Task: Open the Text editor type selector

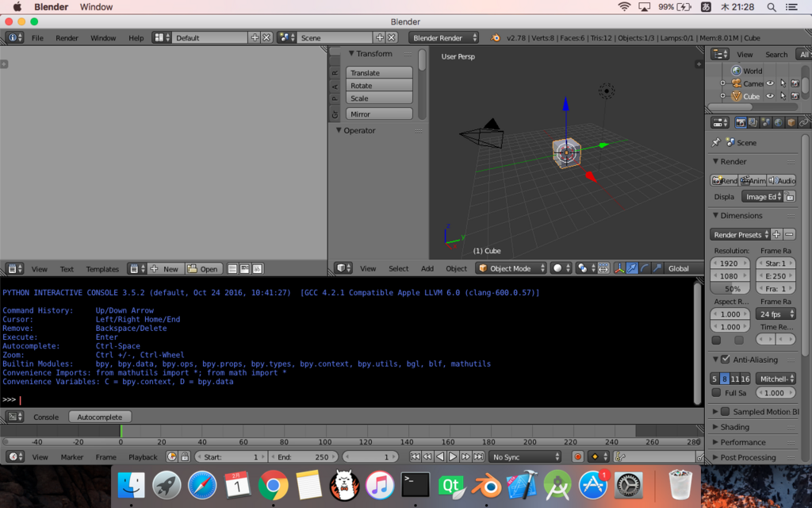Action: [14, 268]
